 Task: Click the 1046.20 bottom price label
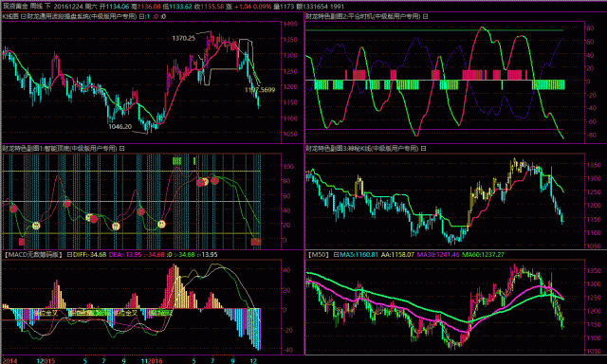click(120, 126)
